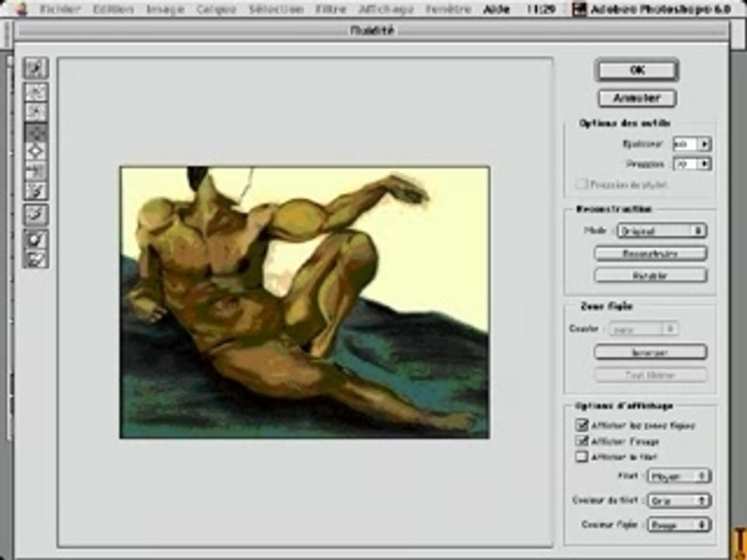The width and height of the screenshot is (747, 560).
Task: Open the Filet size dropdown showing Moyen
Action: tap(679, 476)
